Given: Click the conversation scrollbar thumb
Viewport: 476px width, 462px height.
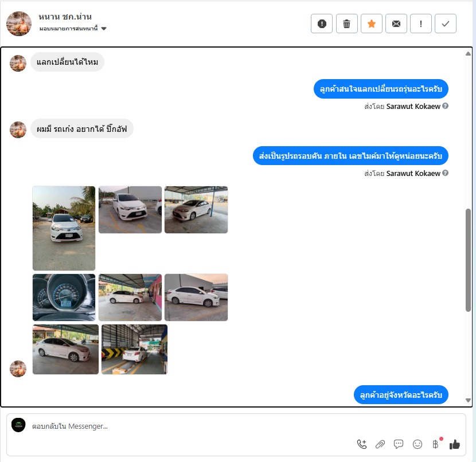Looking at the screenshot, I should pyautogui.click(x=468, y=260).
